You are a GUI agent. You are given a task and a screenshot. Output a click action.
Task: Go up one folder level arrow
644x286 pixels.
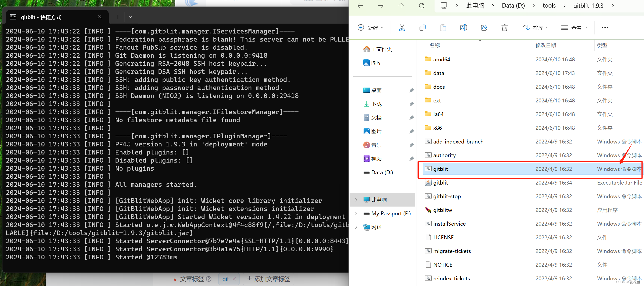pyautogui.click(x=401, y=6)
